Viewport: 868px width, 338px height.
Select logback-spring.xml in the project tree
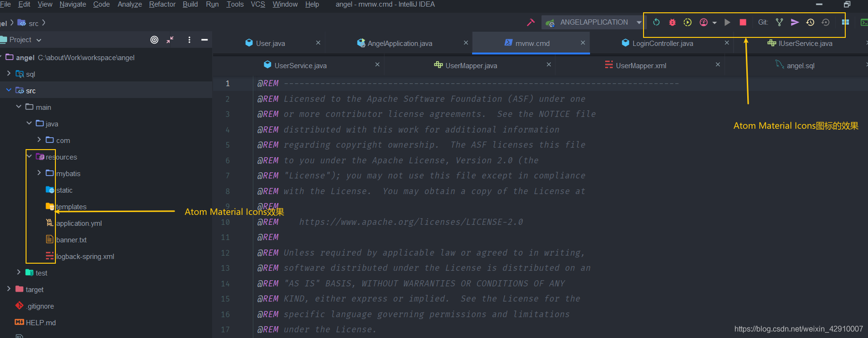(x=85, y=257)
